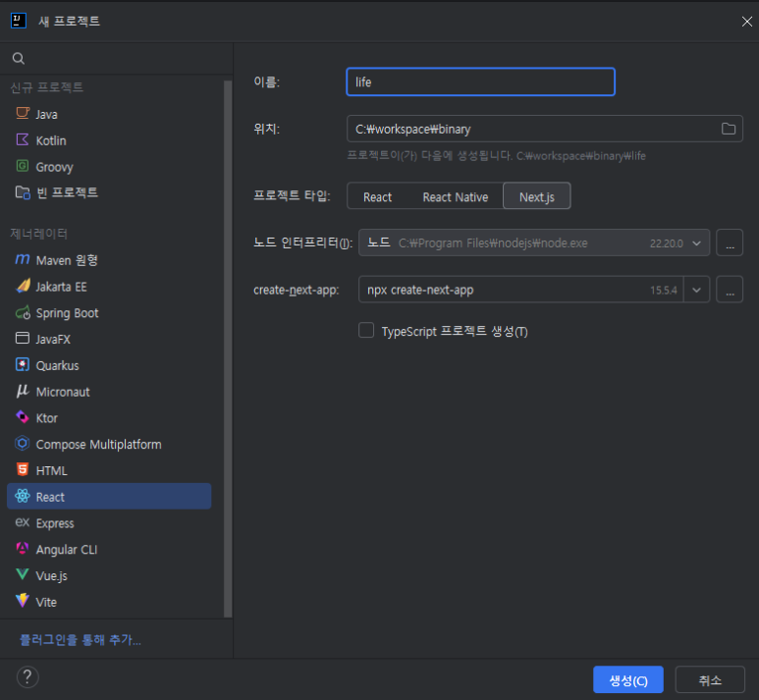Click the Vue.js green V icon
759x700 pixels.
point(23,574)
